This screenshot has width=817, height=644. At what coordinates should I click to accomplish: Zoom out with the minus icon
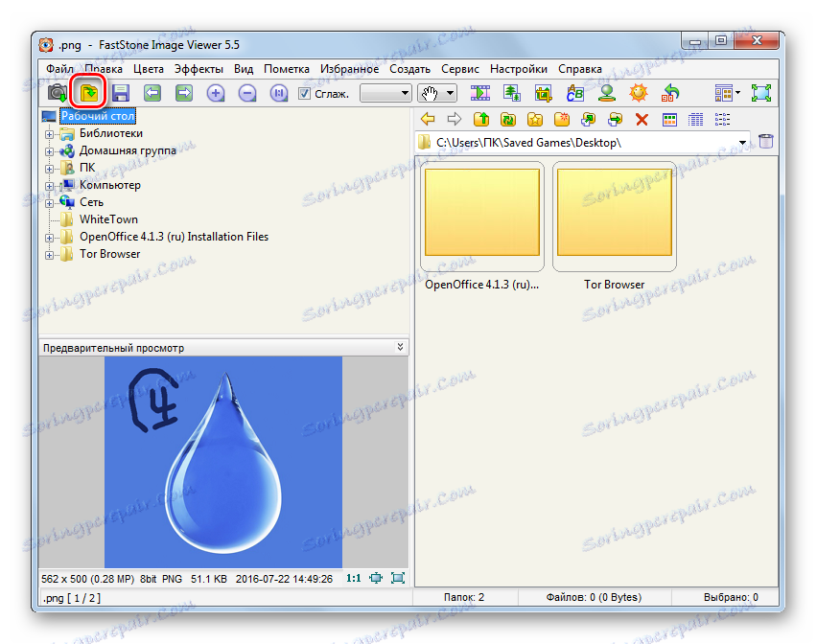click(247, 93)
